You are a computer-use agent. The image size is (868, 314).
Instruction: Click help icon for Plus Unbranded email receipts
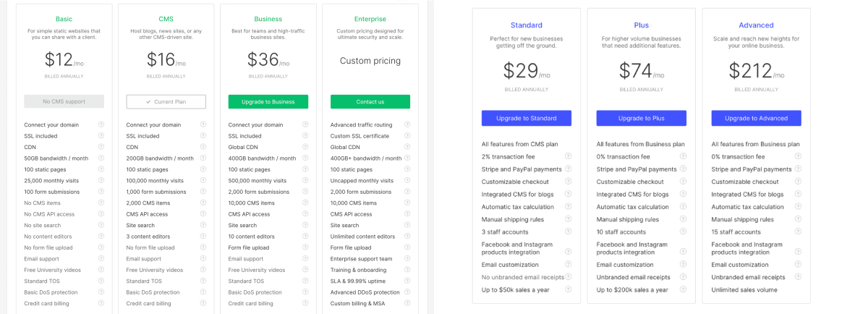point(684,277)
